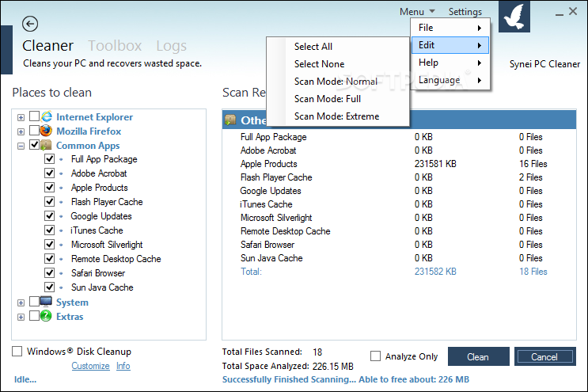This screenshot has width=588, height=392.
Task: Uncheck Microsoft Silverlight checkbox
Action: 50,244
